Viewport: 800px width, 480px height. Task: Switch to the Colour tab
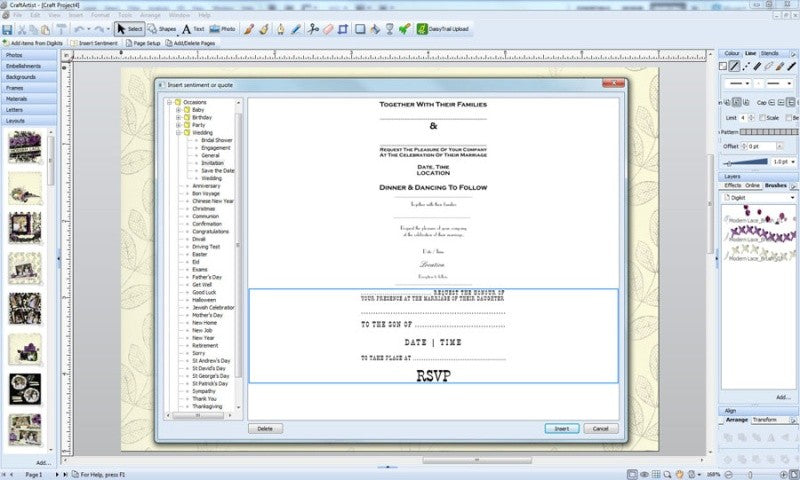pos(731,53)
